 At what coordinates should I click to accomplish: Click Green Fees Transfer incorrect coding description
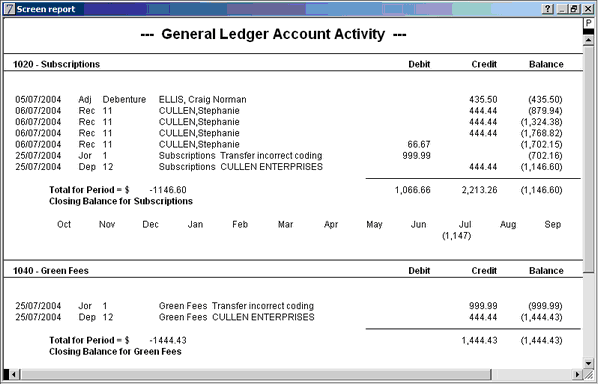[x=236, y=306]
